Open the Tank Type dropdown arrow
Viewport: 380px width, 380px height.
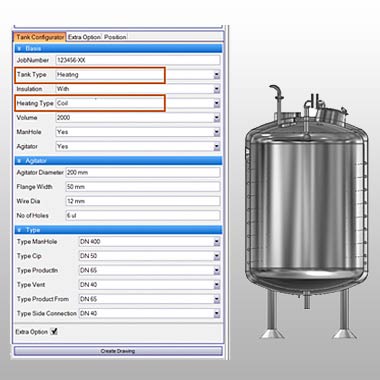click(217, 75)
